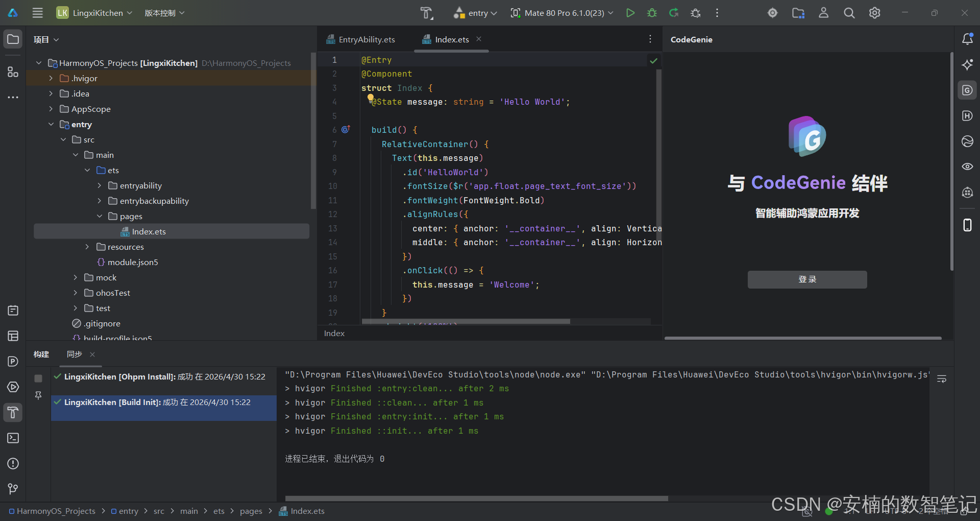Open LingxiKitchen project dropdown

click(94, 13)
